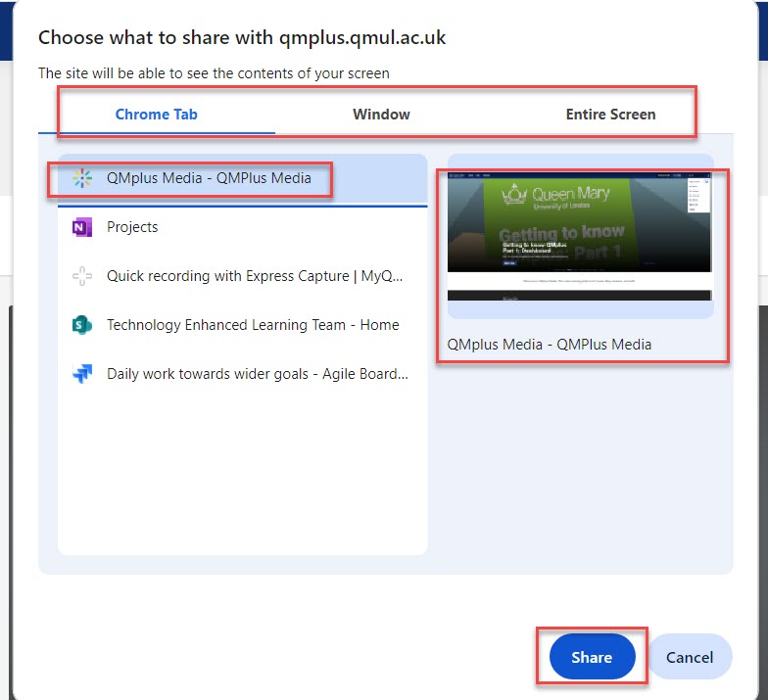Click the Share button
Image resolution: width=768 pixels, height=700 pixels.
coord(592,656)
